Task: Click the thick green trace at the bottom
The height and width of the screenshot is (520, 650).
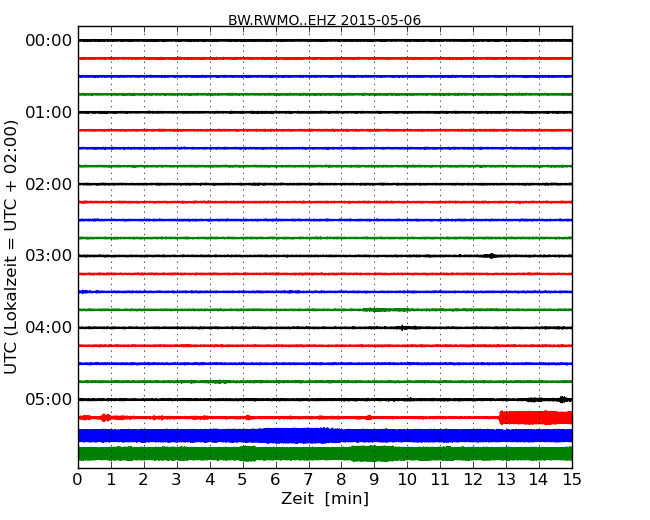Action: point(325,454)
